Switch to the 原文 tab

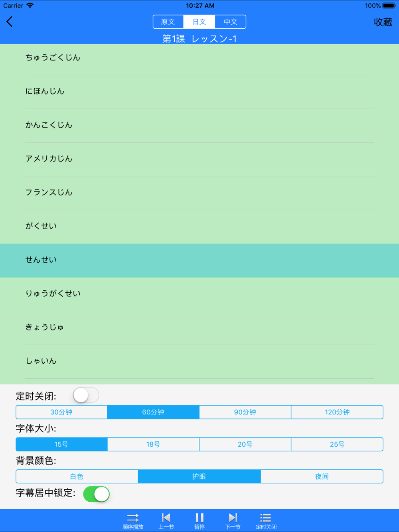click(168, 22)
